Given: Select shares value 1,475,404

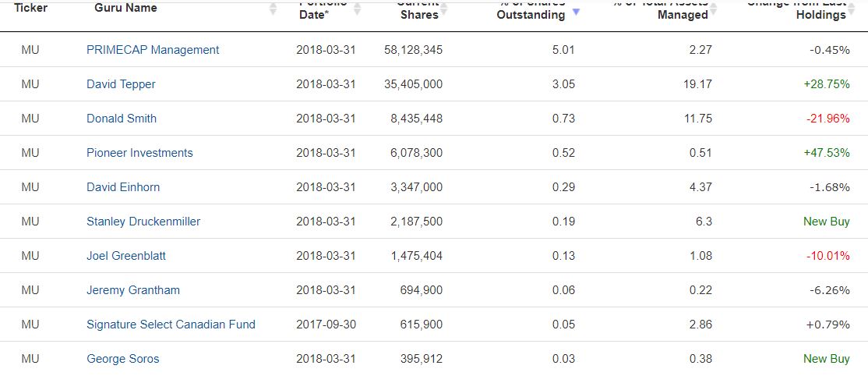Looking at the screenshot, I should click(x=416, y=256).
